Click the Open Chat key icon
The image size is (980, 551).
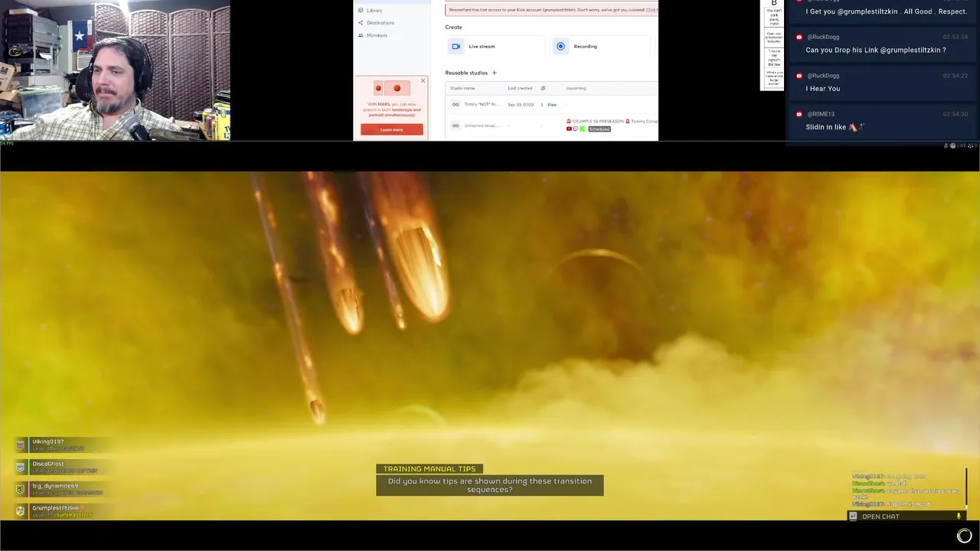pos(853,517)
